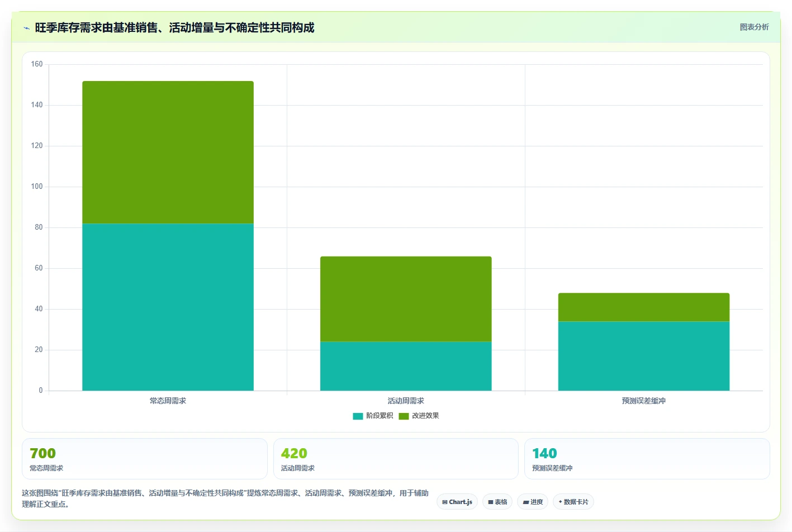
Task: Click the 图表分析 label in the header
Action: pos(754,27)
